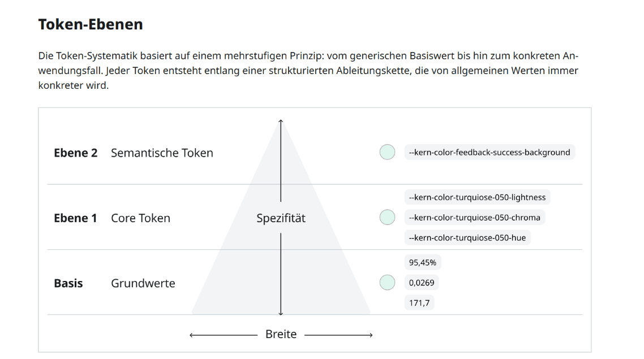
Task: Select the --kern-color-turquiose-050-chroma chip
Action: [x=474, y=218]
